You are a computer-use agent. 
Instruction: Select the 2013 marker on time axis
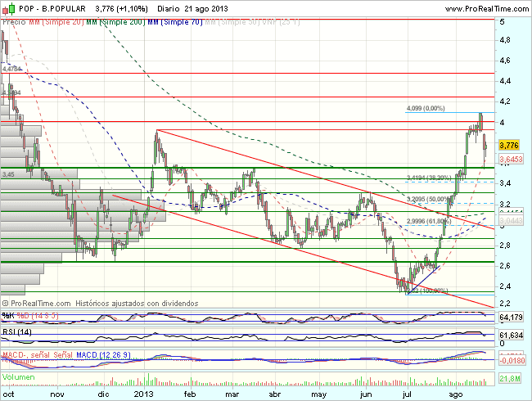143,394
